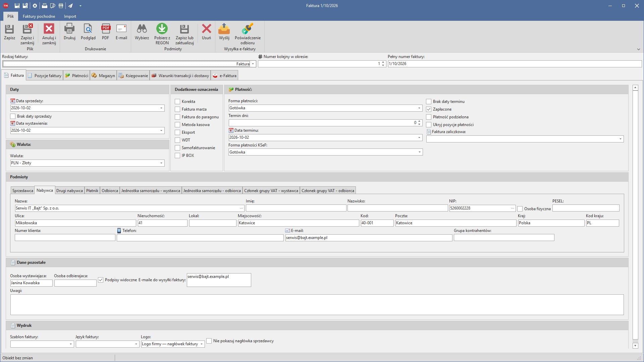The height and width of the screenshot is (362, 644).
Task: Click quick-access save icon in title bar
Action: [17, 6]
